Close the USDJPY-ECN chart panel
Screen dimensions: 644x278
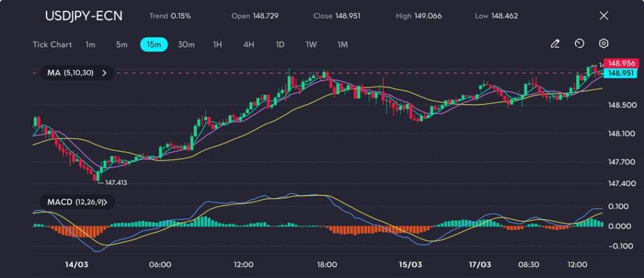point(604,16)
